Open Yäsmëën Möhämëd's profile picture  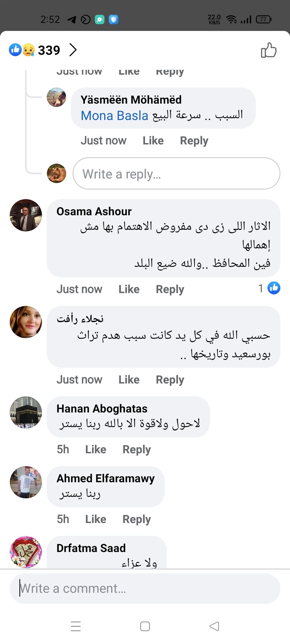click(57, 97)
